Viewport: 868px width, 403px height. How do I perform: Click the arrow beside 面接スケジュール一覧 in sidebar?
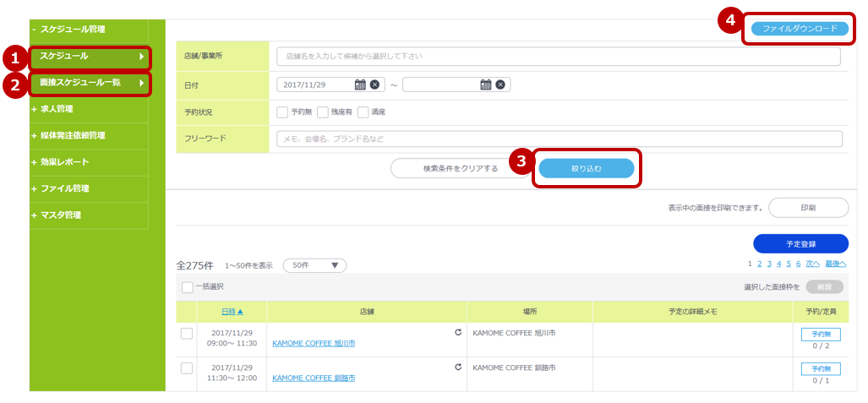(141, 83)
